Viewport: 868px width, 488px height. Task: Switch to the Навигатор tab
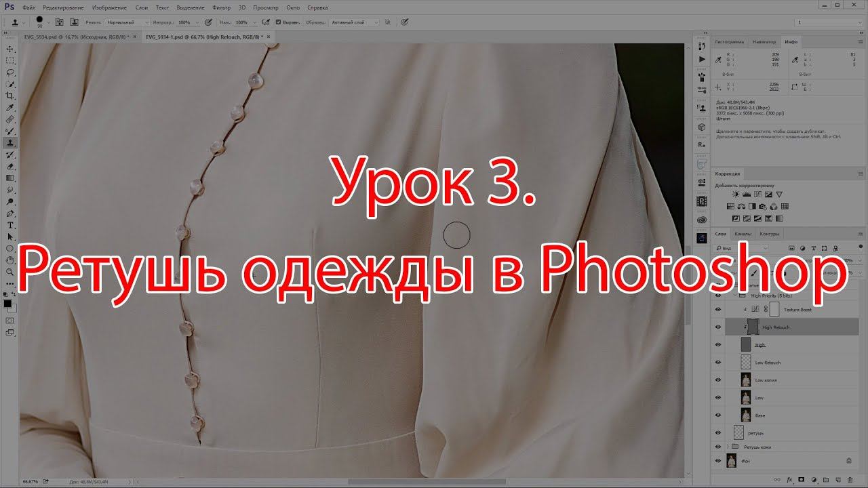pyautogui.click(x=764, y=42)
